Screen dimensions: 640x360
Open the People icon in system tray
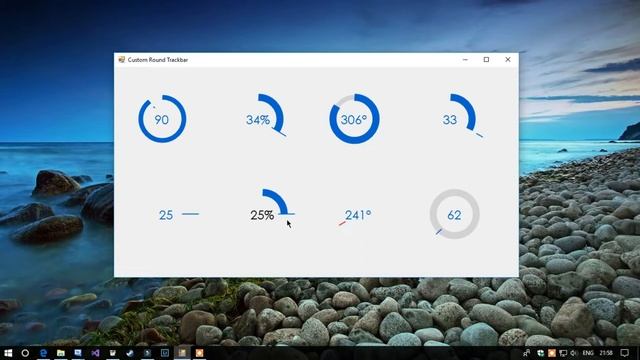(527, 353)
